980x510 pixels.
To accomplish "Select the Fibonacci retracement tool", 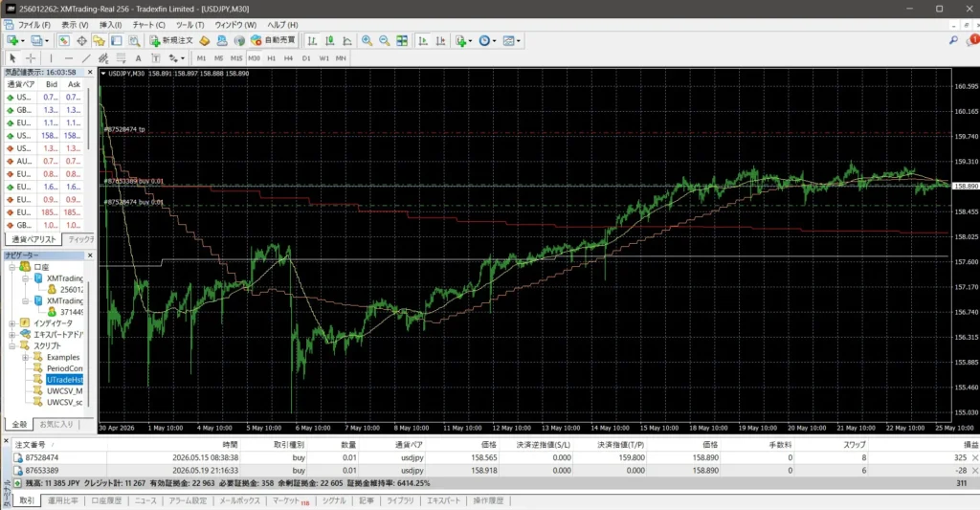I will pyautogui.click(x=121, y=58).
